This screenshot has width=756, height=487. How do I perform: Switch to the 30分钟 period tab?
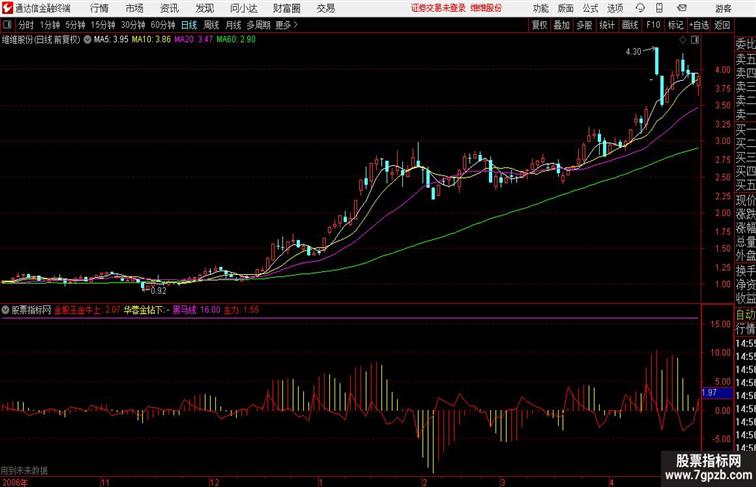pyautogui.click(x=133, y=25)
